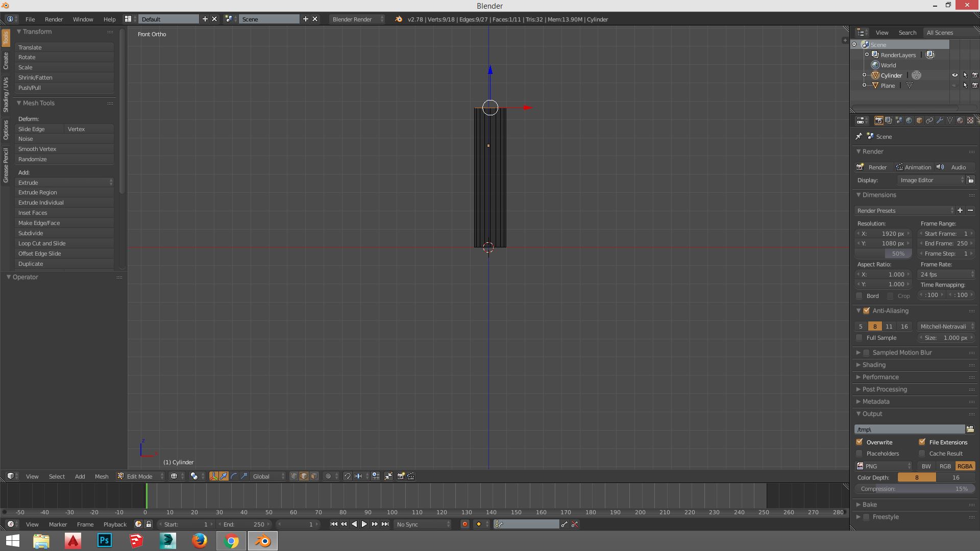Enable the Full Sample checkbox
980x551 pixels.
tap(860, 338)
